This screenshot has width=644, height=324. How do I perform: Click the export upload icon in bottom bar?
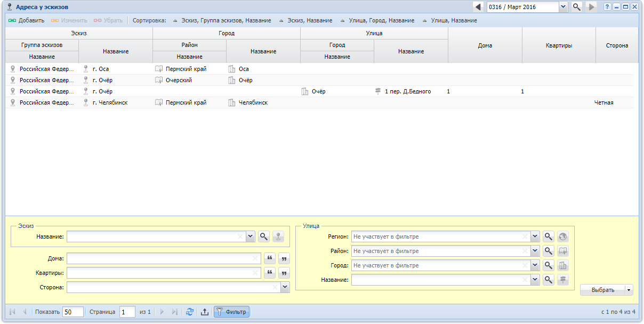[204, 312]
